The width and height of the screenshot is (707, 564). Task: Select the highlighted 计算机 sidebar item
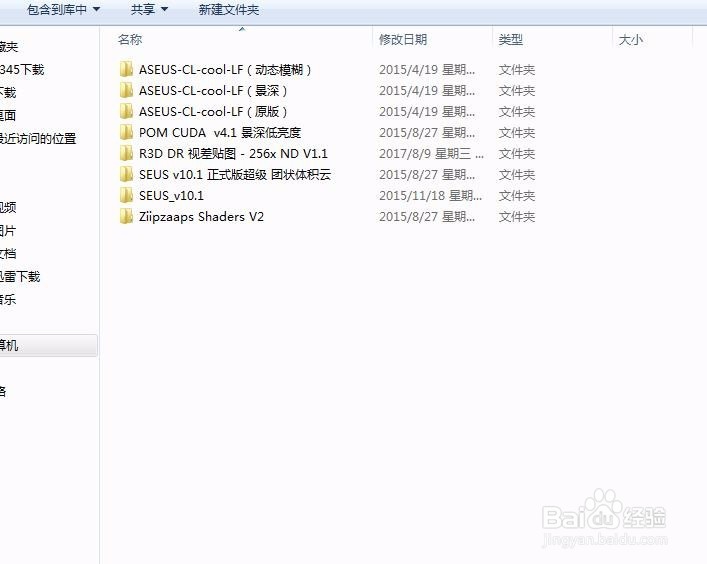coord(48,346)
